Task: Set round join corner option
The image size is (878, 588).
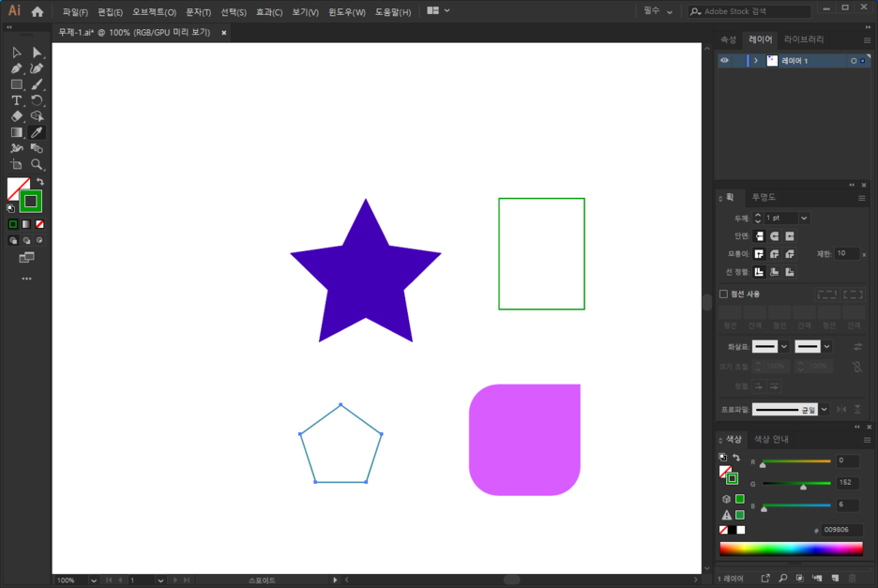Action: [x=775, y=254]
